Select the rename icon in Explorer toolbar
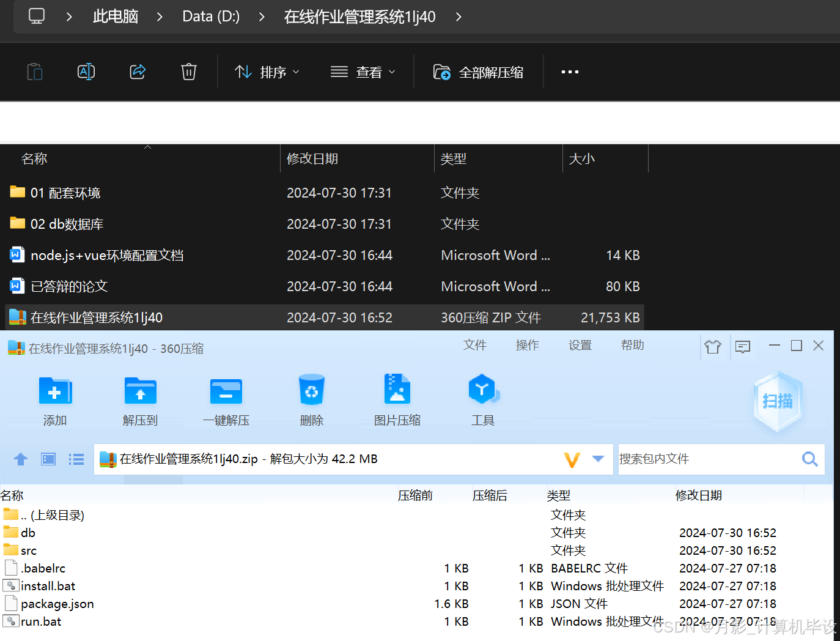The height and width of the screenshot is (641, 840). pos(86,72)
